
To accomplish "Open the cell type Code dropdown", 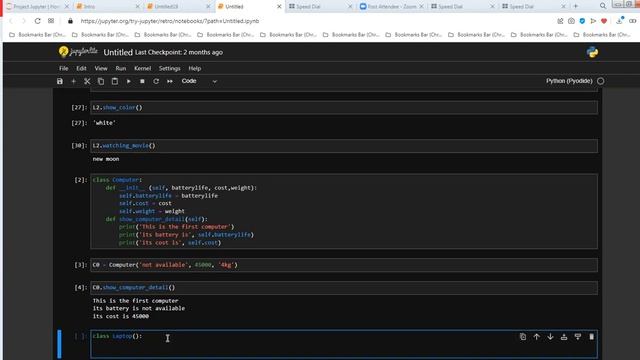I will [x=199, y=81].
